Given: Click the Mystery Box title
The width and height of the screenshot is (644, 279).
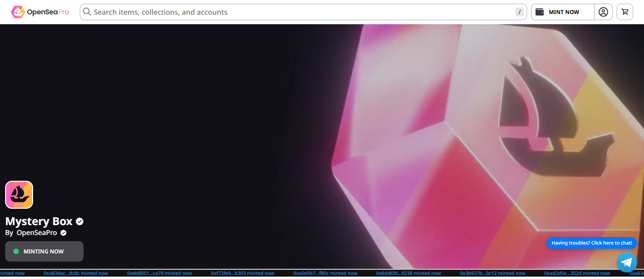Looking at the screenshot, I should [39, 221].
